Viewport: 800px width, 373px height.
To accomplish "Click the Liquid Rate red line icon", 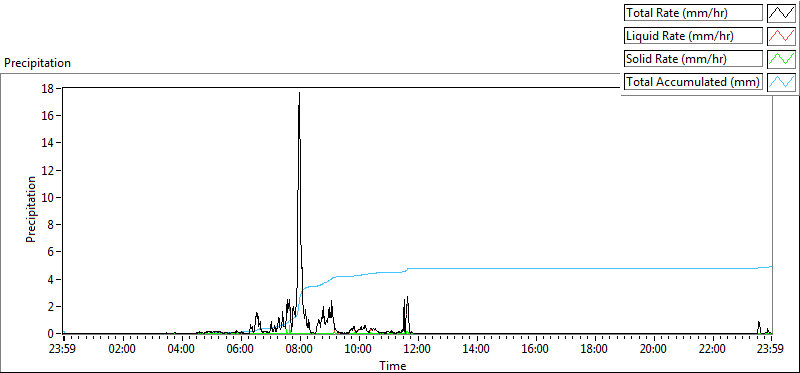I will coord(781,36).
